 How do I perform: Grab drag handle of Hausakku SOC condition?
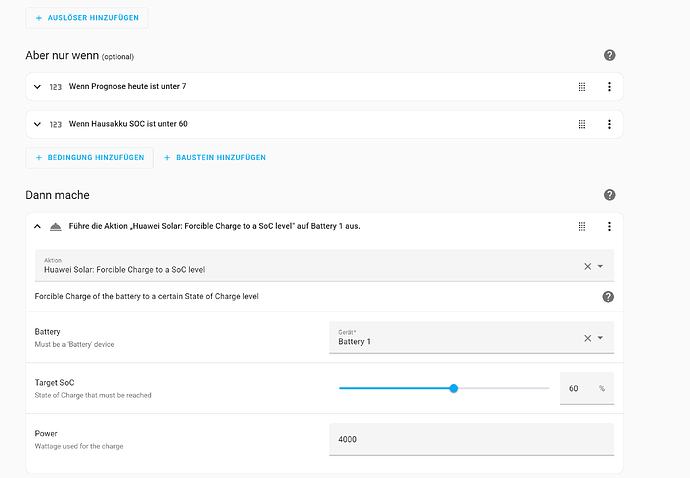pyautogui.click(x=582, y=124)
